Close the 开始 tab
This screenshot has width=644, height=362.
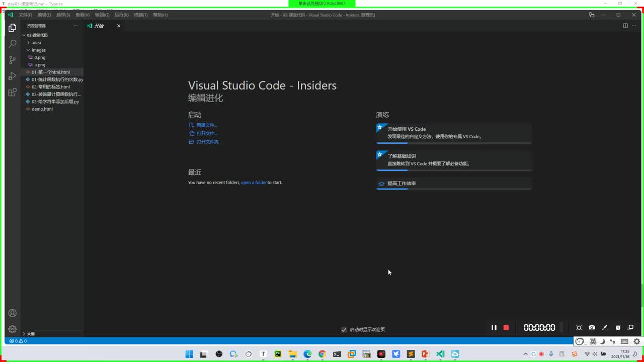(119, 26)
